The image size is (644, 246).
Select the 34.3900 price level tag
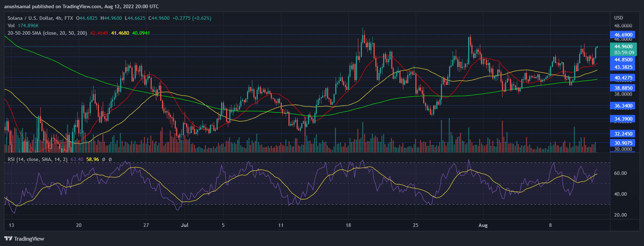[623, 119]
